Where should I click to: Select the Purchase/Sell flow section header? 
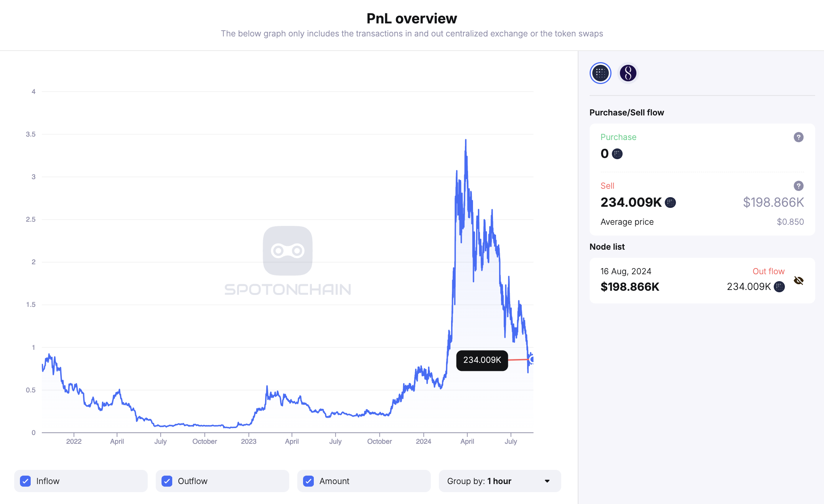[626, 112]
